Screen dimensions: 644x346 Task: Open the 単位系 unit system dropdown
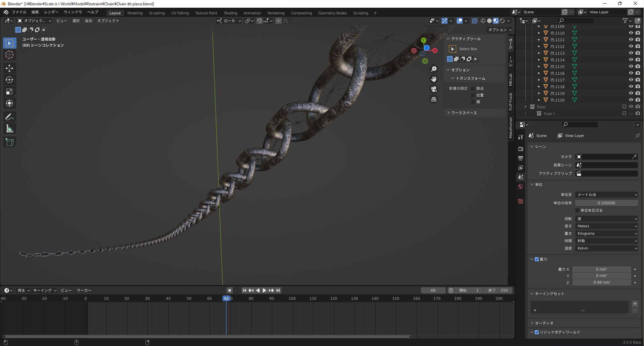click(606, 195)
